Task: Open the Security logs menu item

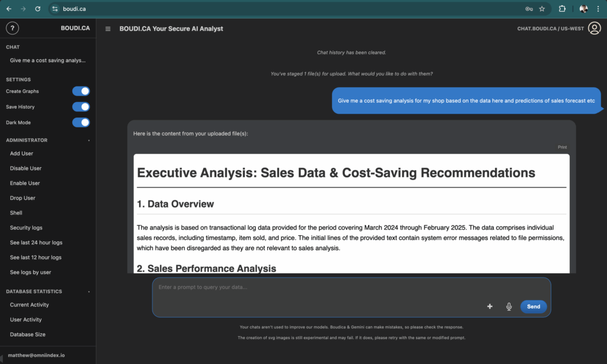Action: [26, 228]
